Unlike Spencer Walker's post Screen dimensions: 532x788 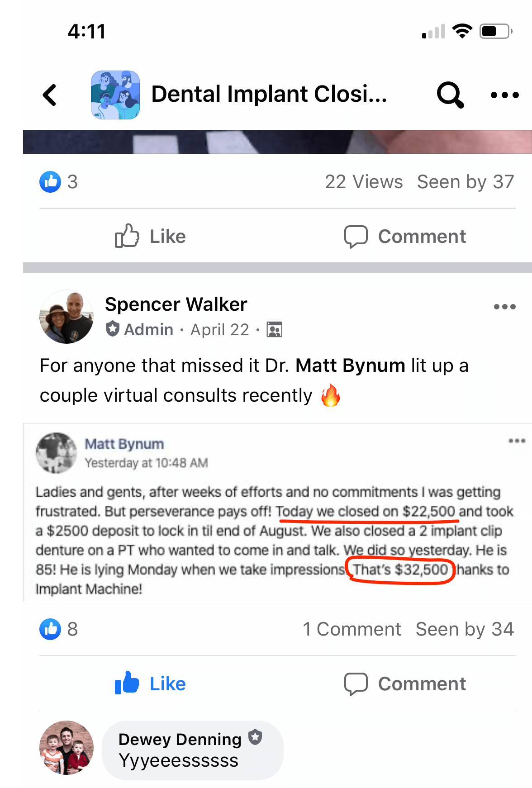150,683
